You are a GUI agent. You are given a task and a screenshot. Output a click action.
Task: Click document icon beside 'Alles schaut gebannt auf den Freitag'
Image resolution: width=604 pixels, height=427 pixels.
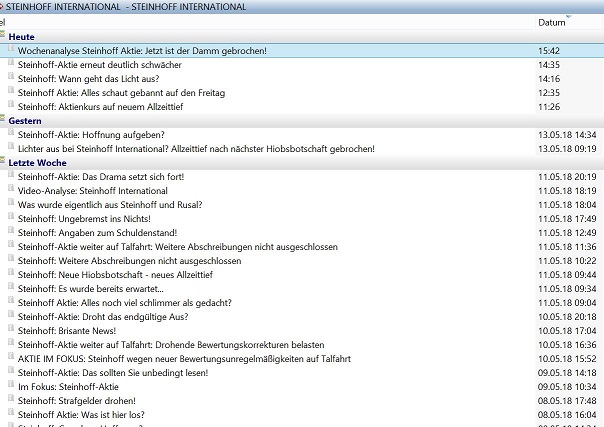pyautogui.click(x=11, y=90)
